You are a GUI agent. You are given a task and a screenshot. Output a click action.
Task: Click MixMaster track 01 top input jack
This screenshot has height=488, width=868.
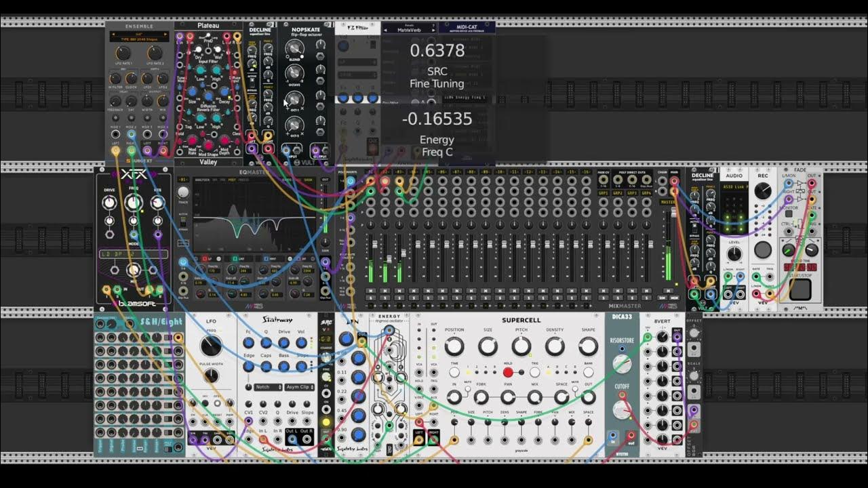(x=371, y=181)
